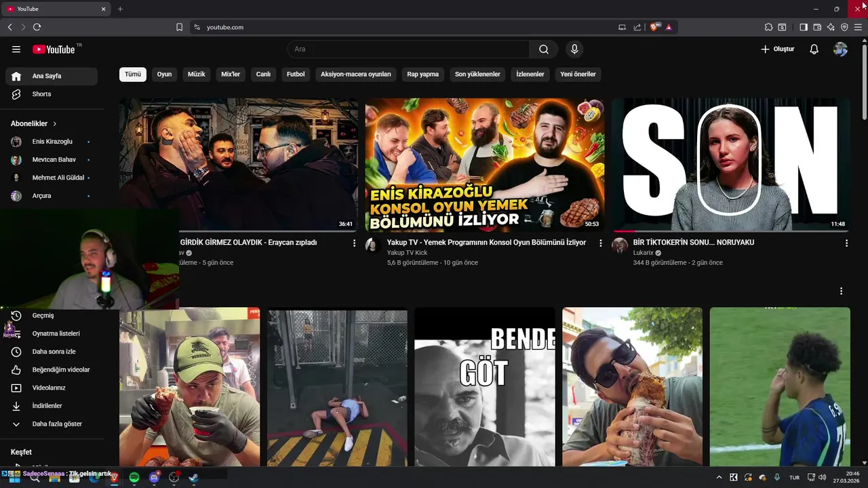Open Spotify from taskbar
868x488 pixels.
[134, 477]
